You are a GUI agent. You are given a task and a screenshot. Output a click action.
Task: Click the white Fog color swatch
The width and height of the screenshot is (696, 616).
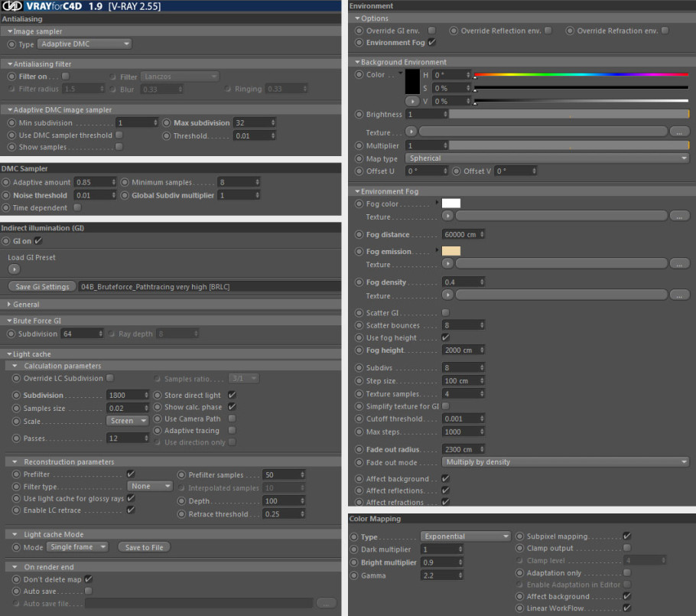(x=451, y=204)
